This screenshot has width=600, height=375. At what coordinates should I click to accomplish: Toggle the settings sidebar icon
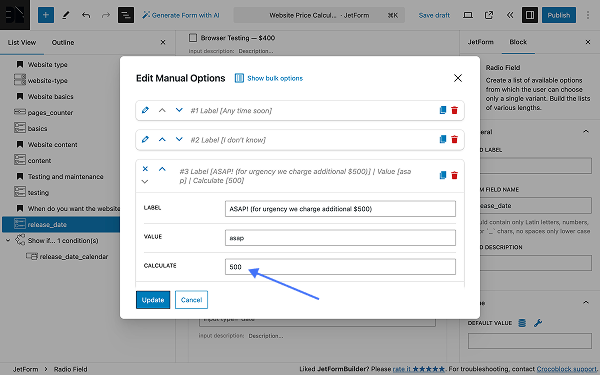[530, 15]
